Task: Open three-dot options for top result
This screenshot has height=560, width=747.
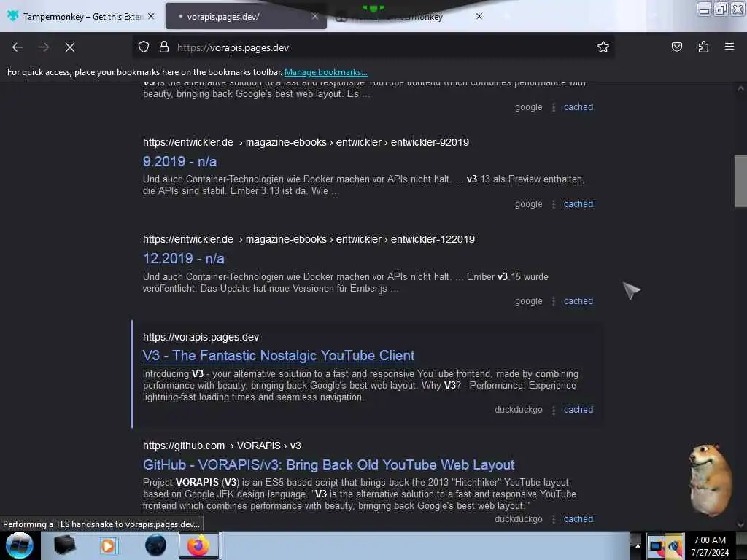Action: click(x=553, y=108)
